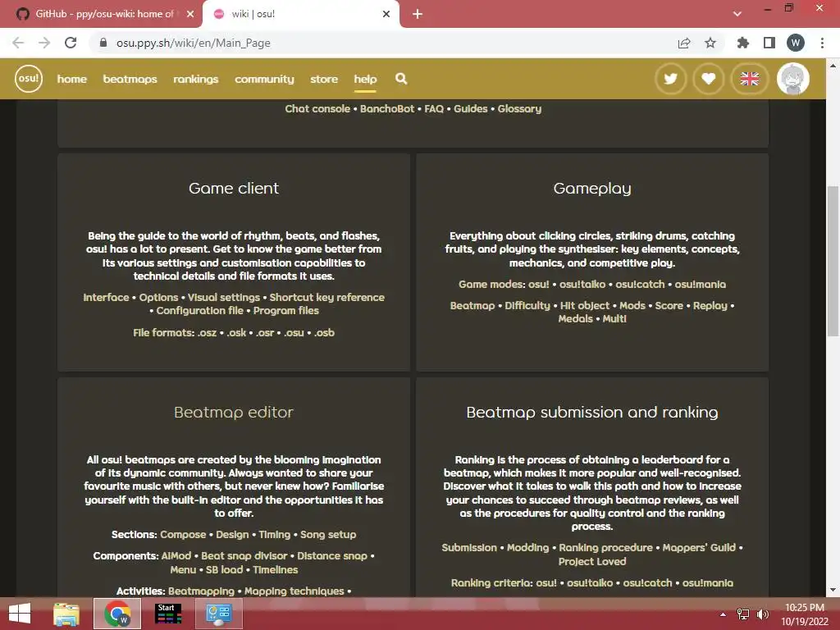
Task: Open the Guides link
Action: pos(470,109)
